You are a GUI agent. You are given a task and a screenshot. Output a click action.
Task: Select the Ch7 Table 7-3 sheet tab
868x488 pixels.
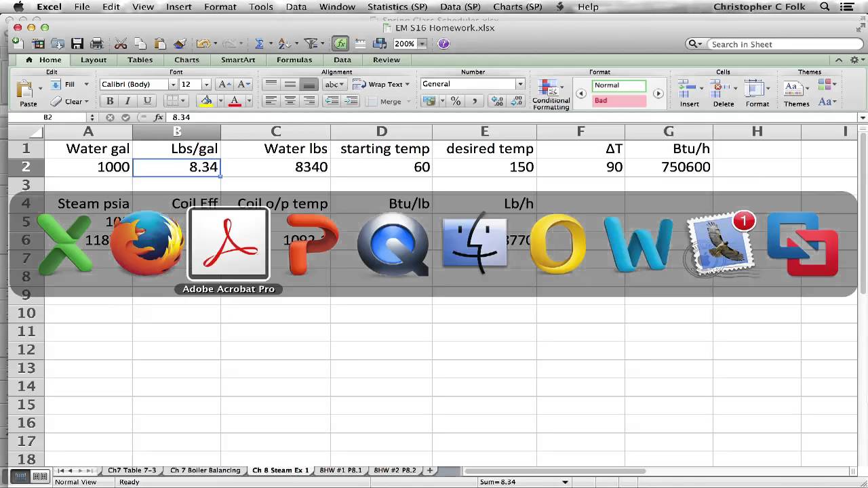[132, 470]
